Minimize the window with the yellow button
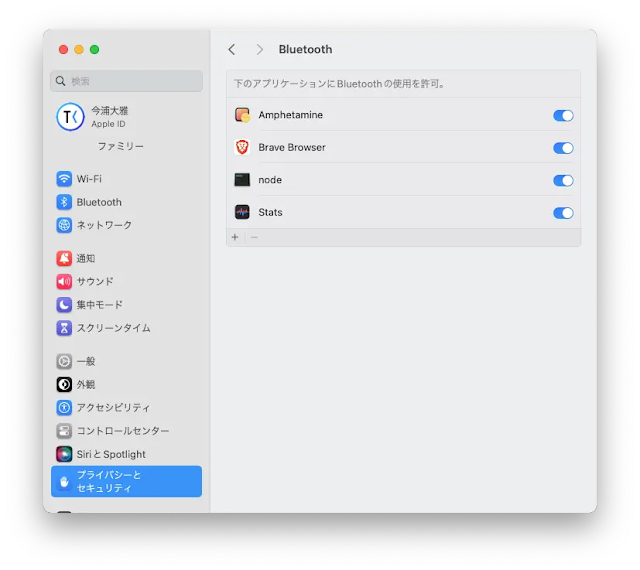Image resolution: width=640 pixels, height=570 pixels. pos(79,49)
